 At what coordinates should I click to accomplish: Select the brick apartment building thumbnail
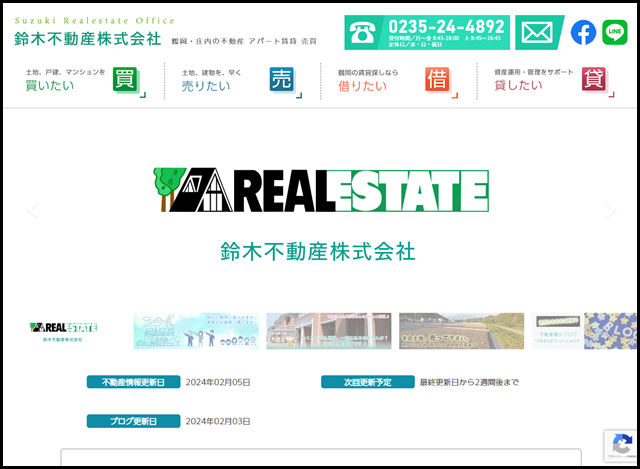coord(329,331)
